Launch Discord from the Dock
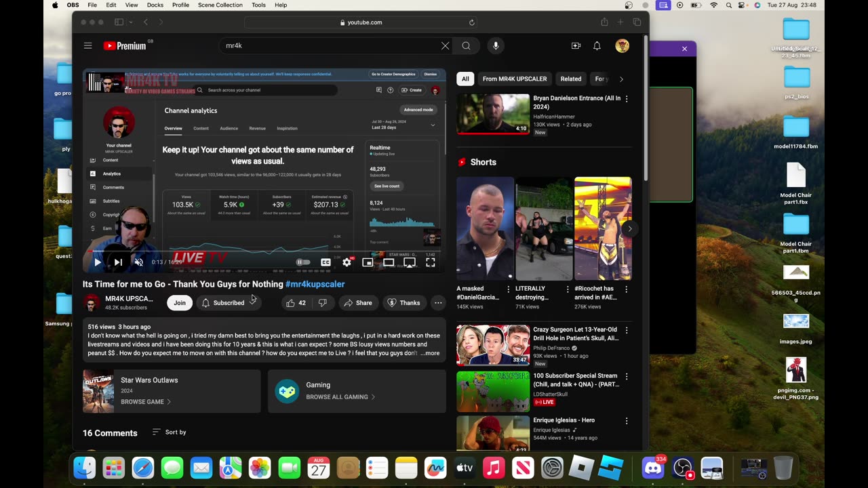This screenshot has width=868, height=488. click(x=653, y=468)
